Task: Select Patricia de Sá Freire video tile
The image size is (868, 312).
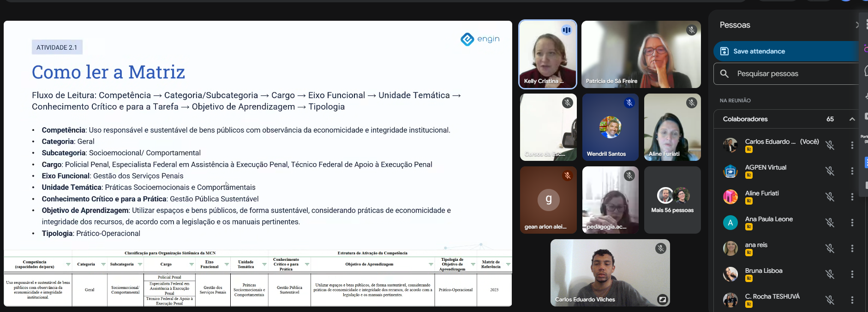Action: pos(641,54)
